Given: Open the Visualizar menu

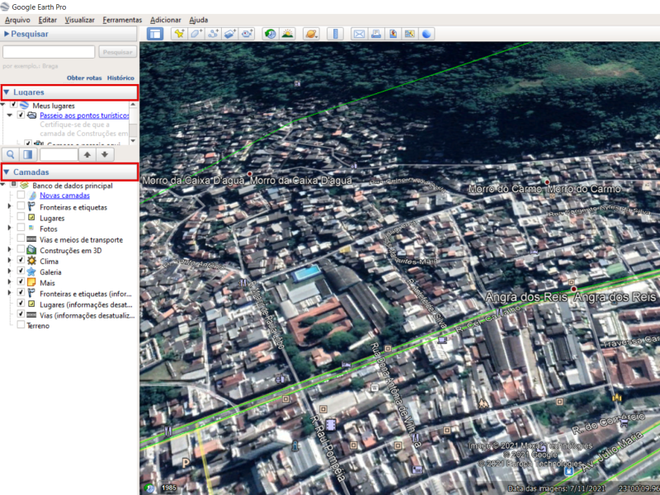Looking at the screenshot, I should pyautogui.click(x=80, y=20).
